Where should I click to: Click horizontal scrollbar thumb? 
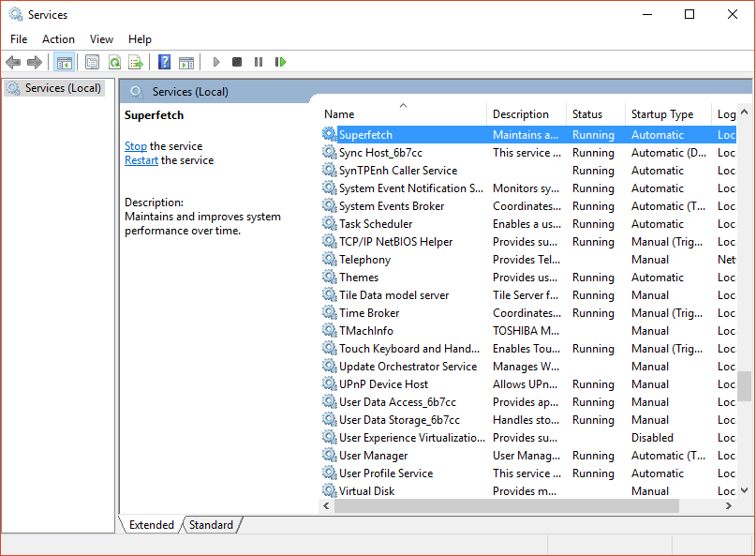coord(507,505)
